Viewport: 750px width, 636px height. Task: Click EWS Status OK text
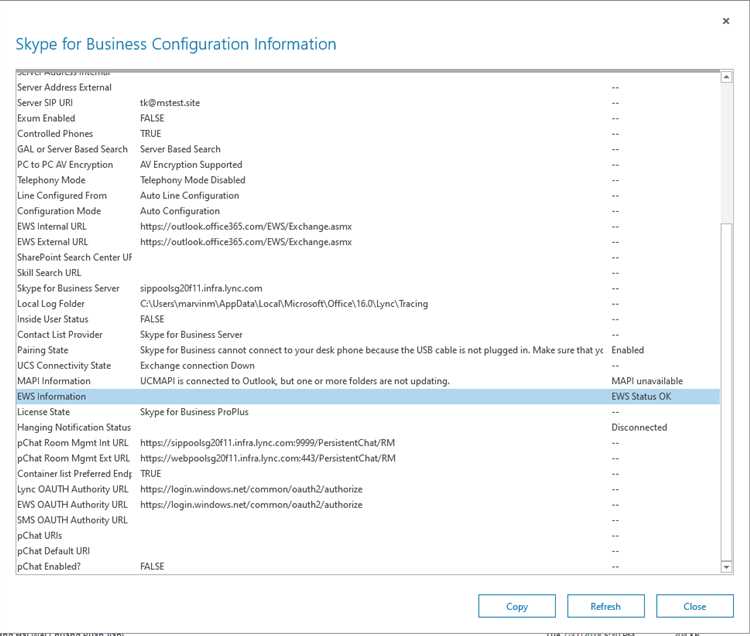click(641, 396)
